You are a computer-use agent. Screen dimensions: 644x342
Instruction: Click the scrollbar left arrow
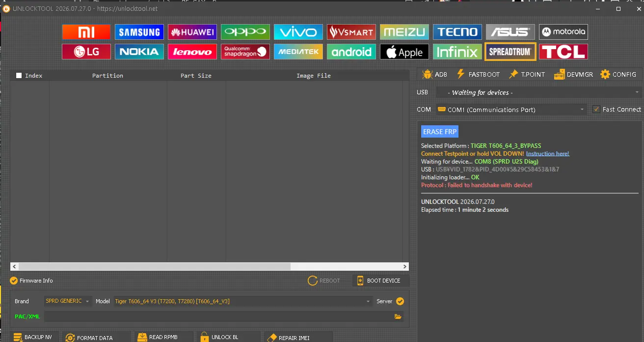(14, 266)
